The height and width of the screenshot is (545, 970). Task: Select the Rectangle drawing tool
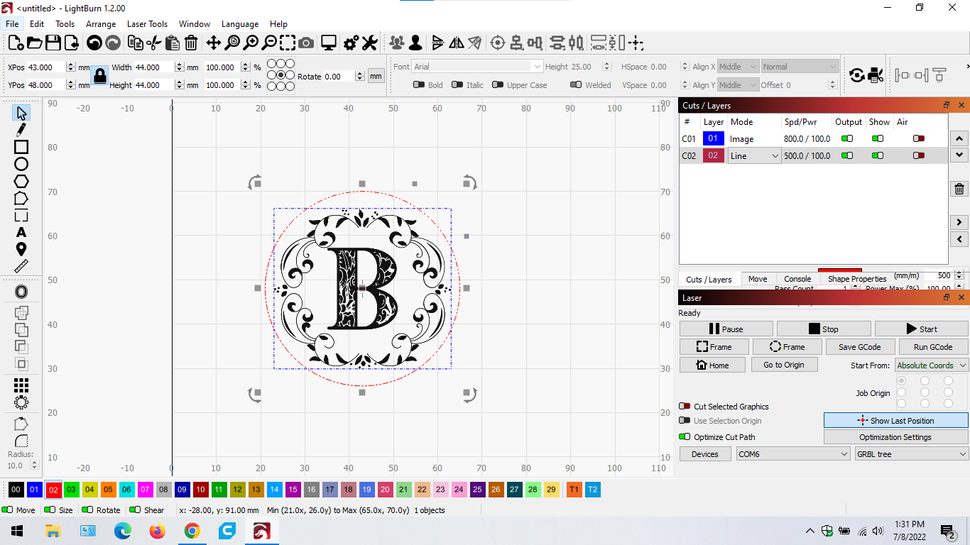[x=21, y=147]
